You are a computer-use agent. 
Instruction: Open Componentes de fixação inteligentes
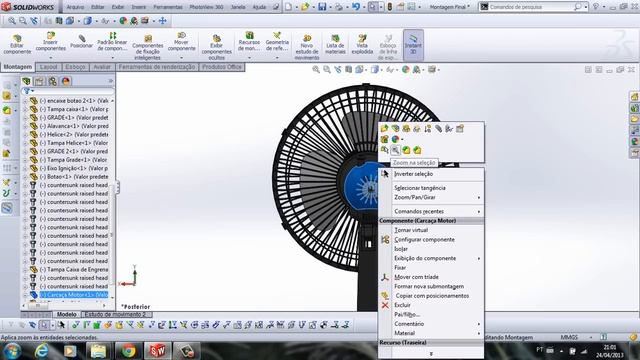click(x=147, y=47)
